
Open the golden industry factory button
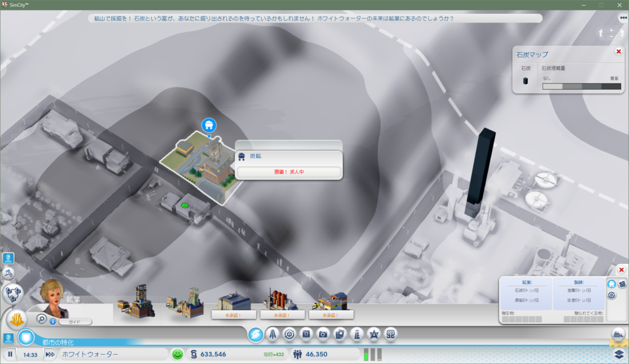[x=17, y=320]
